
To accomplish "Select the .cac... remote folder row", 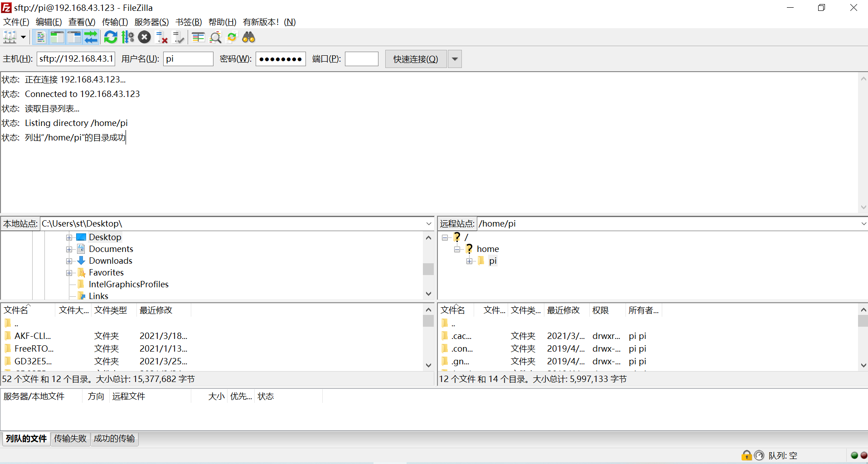I will pyautogui.click(x=648, y=336).
